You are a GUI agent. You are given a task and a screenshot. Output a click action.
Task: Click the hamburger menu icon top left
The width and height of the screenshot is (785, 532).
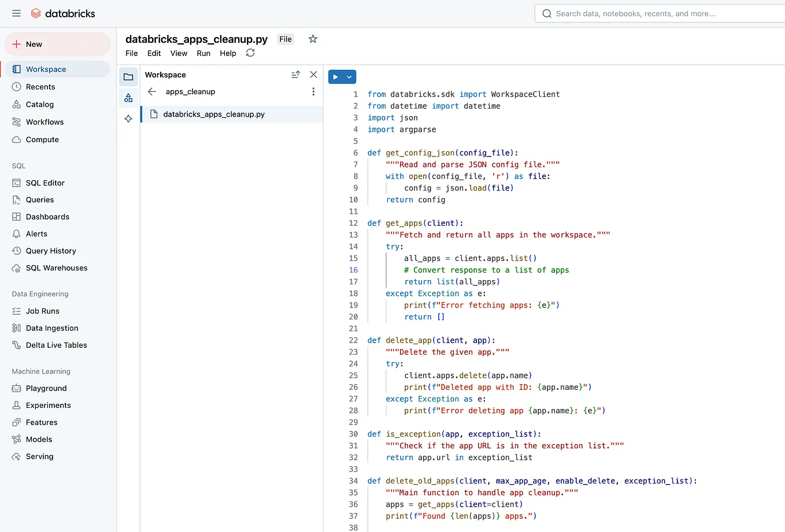pos(16,13)
